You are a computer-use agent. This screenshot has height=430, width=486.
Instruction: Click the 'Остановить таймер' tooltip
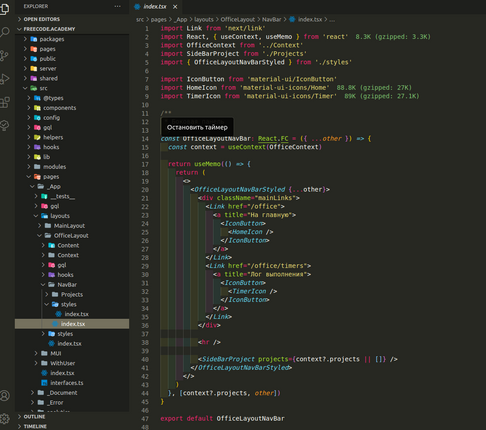point(197,127)
